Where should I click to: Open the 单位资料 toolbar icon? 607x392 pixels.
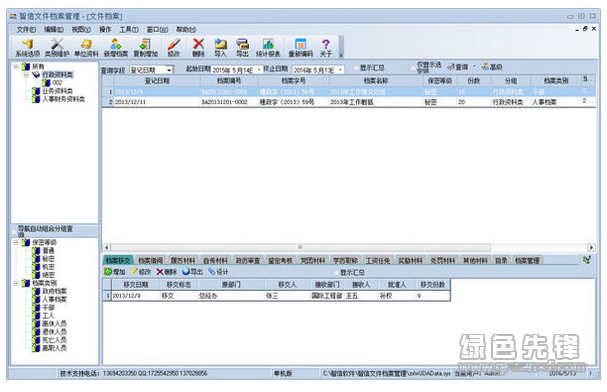(86, 48)
